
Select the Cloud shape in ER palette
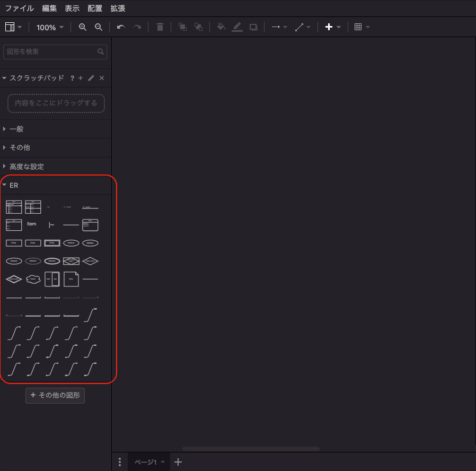point(33,279)
